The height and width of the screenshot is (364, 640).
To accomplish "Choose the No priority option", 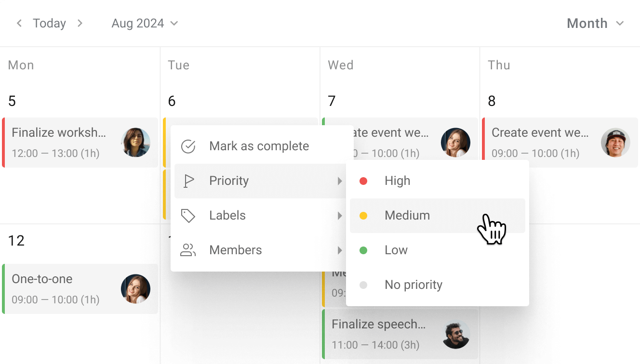I will [413, 285].
